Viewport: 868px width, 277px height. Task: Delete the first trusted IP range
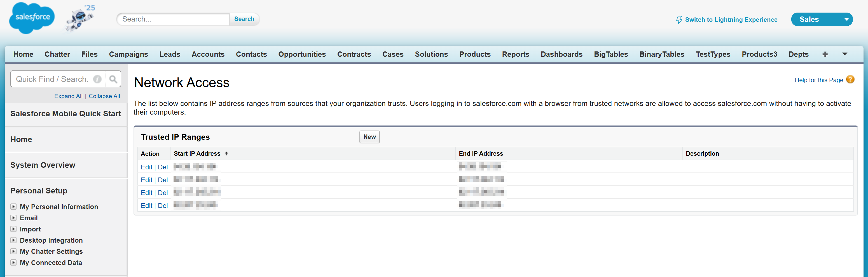(x=163, y=167)
